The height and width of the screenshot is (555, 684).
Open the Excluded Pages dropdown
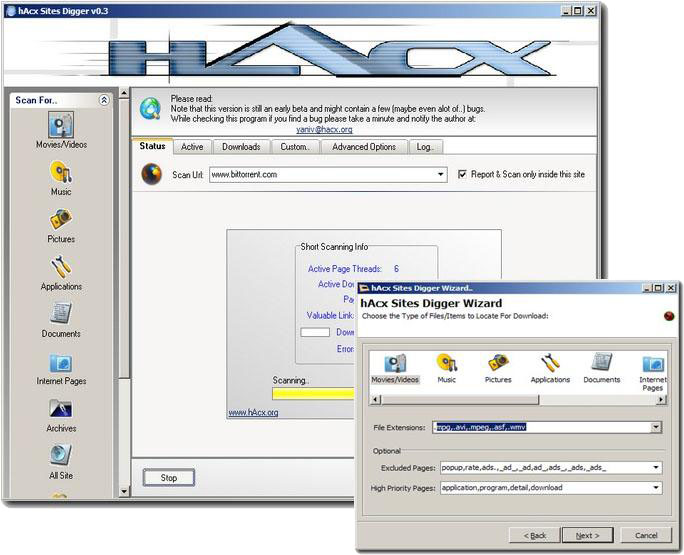[x=656, y=468]
